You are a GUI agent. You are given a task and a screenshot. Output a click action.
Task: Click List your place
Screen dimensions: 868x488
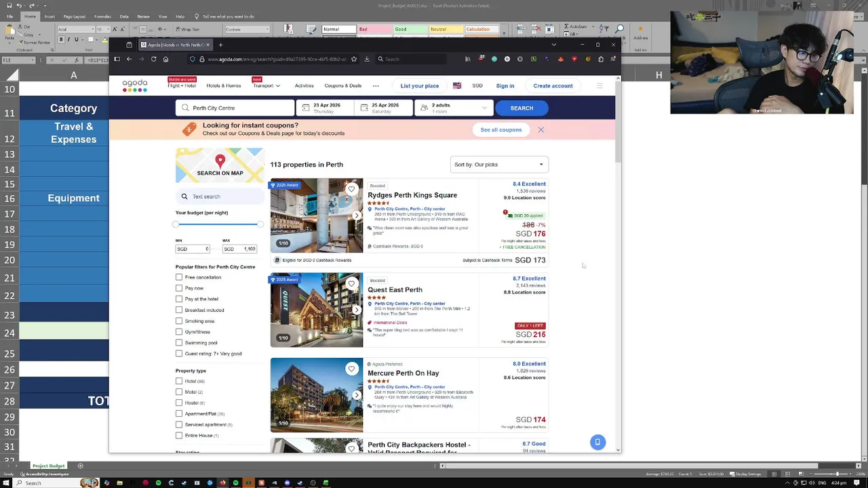pyautogui.click(x=419, y=86)
